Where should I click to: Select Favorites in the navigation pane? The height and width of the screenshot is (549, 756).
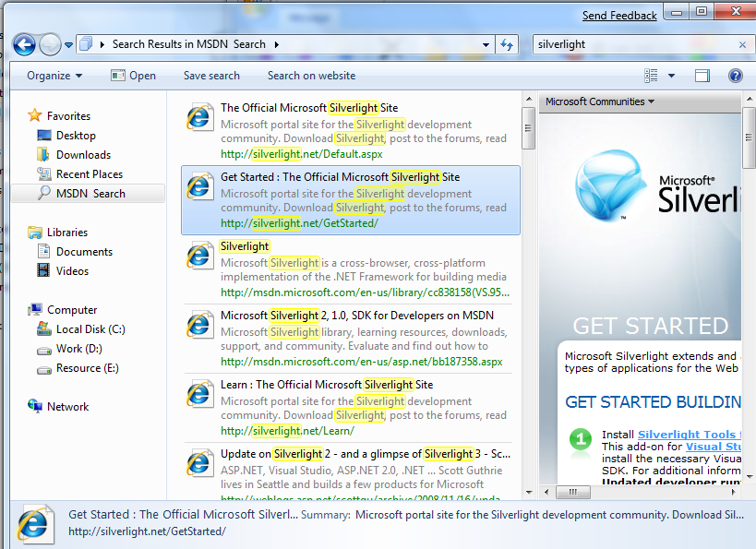coord(68,116)
